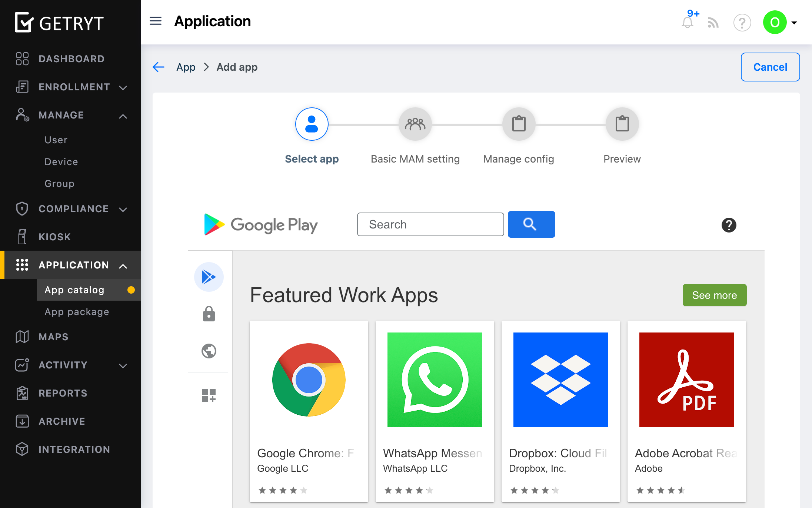Select the Select app step icon
The image size is (812, 508).
pyautogui.click(x=312, y=124)
